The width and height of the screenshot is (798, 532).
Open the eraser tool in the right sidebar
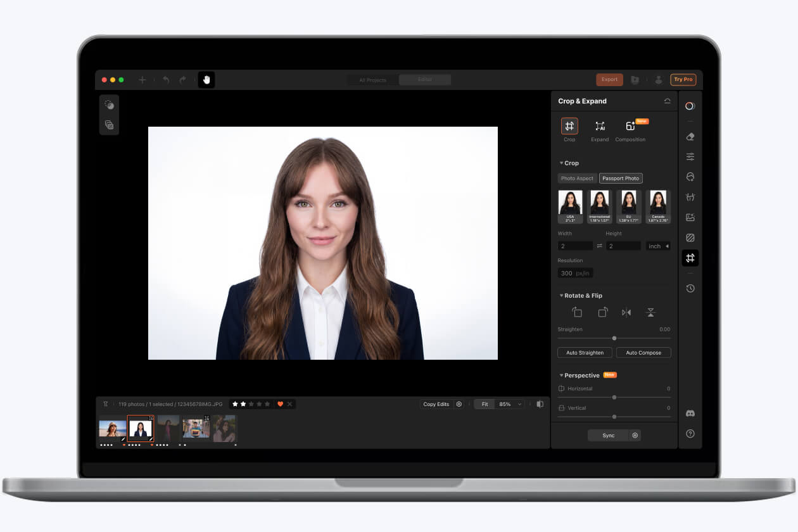690,136
